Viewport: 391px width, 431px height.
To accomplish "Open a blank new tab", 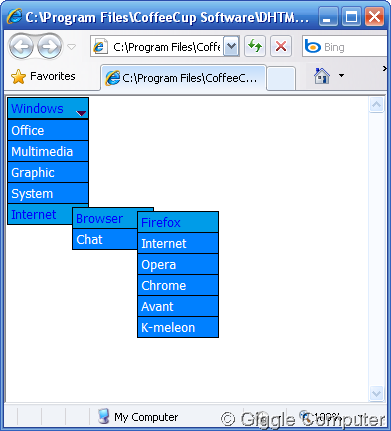I will click(x=281, y=79).
